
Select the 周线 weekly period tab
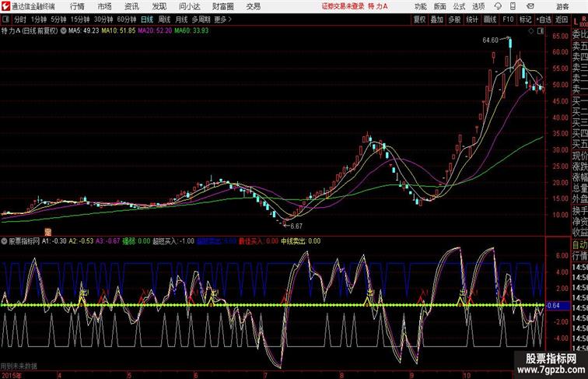tap(164, 19)
